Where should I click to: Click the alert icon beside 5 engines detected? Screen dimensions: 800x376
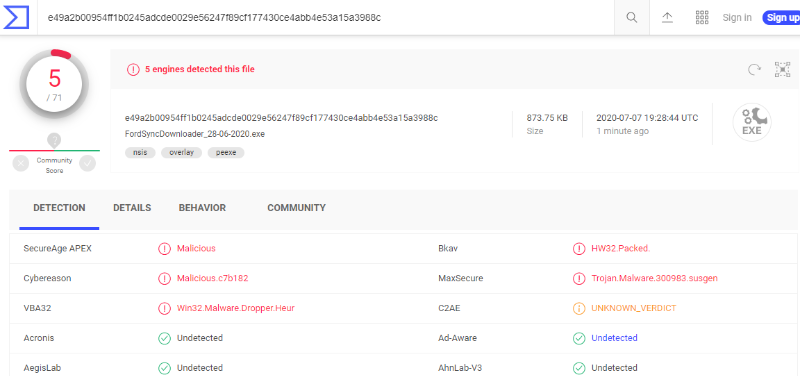point(133,69)
